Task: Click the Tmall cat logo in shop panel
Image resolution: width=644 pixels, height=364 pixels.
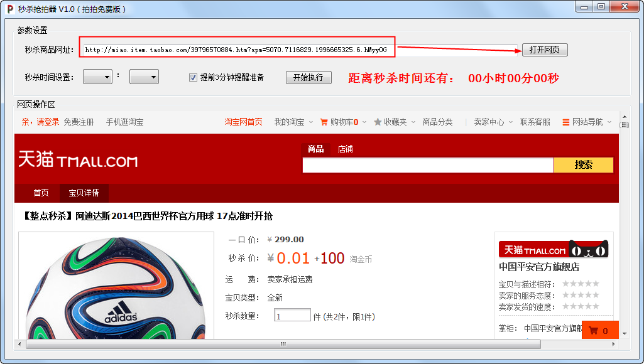Action: [x=554, y=249]
